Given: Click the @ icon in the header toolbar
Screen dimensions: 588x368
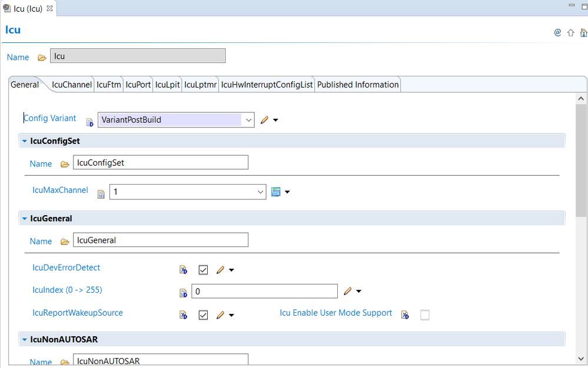Looking at the screenshot, I should pyautogui.click(x=557, y=33).
